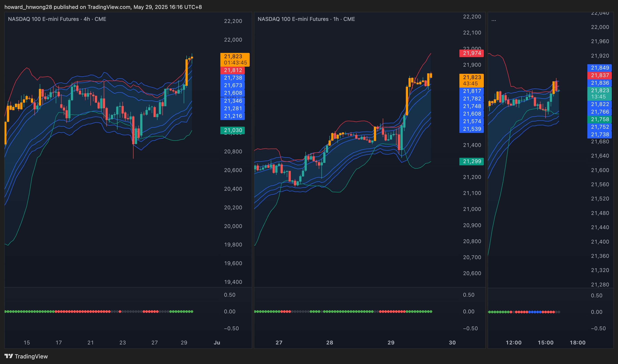Screen dimensions: 618x364
Task: Click date 15 on 4h chart axis
Action: click(x=27, y=343)
